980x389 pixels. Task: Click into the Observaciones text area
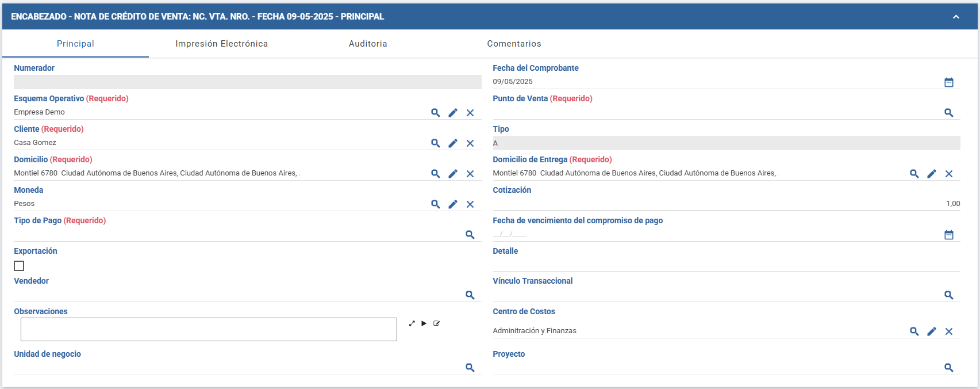(x=209, y=329)
